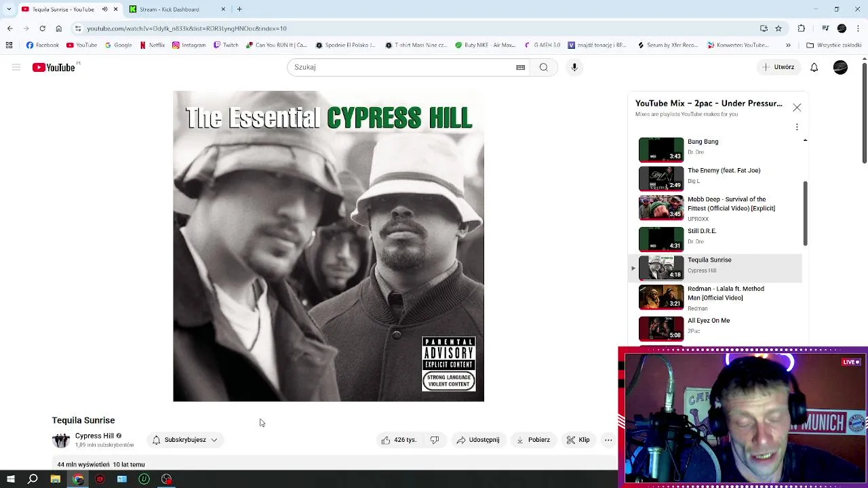Dislike the Tequila Sunrise video
Viewport: 868px width, 488px height.
coord(435,440)
